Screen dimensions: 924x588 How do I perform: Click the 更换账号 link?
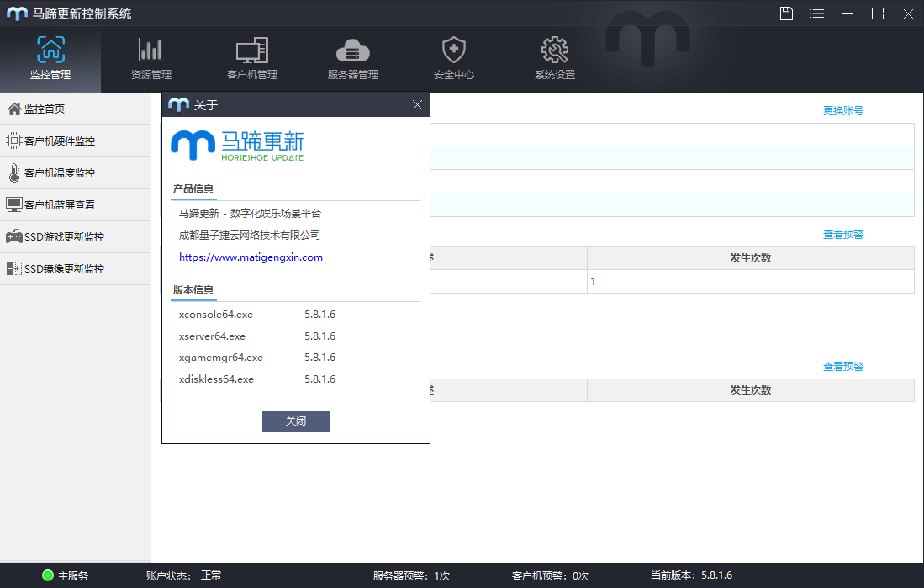(843, 110)
